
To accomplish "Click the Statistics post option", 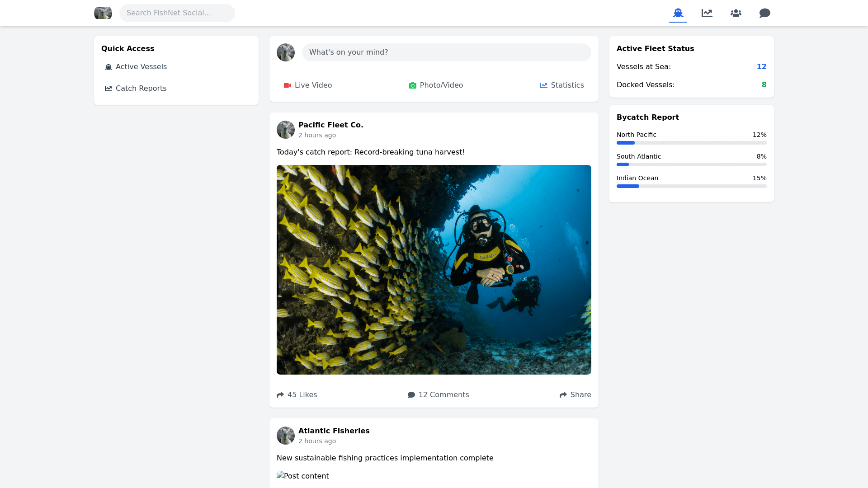I will [562, 85].
